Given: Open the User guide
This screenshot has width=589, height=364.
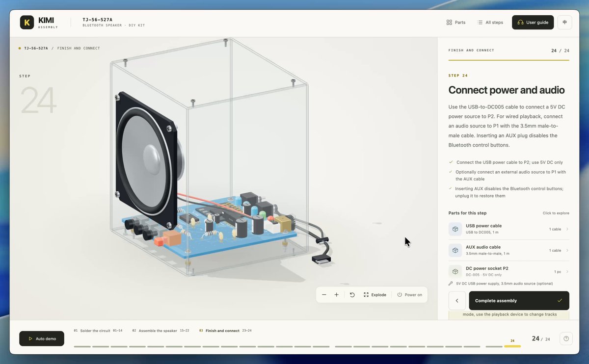Looking at the screenshot, I should [x=533, y=23].
